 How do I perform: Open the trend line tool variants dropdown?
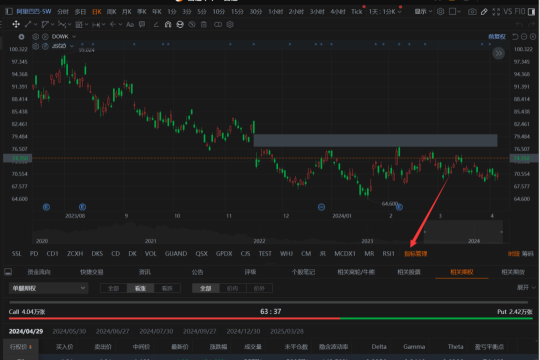coord(35,24)
